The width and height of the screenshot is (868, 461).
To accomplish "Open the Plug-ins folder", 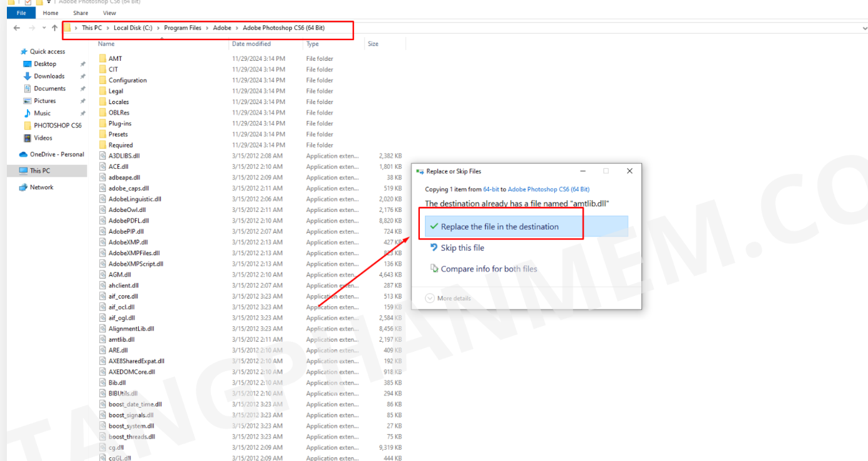I will [x=120, y=124].
